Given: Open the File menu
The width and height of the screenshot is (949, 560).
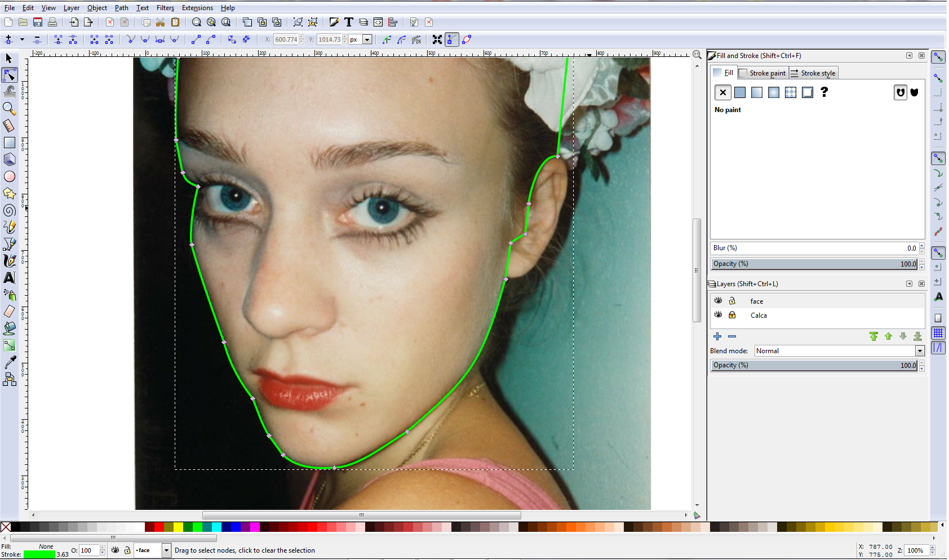Looking at the screenshot, I should click(10, 8).
